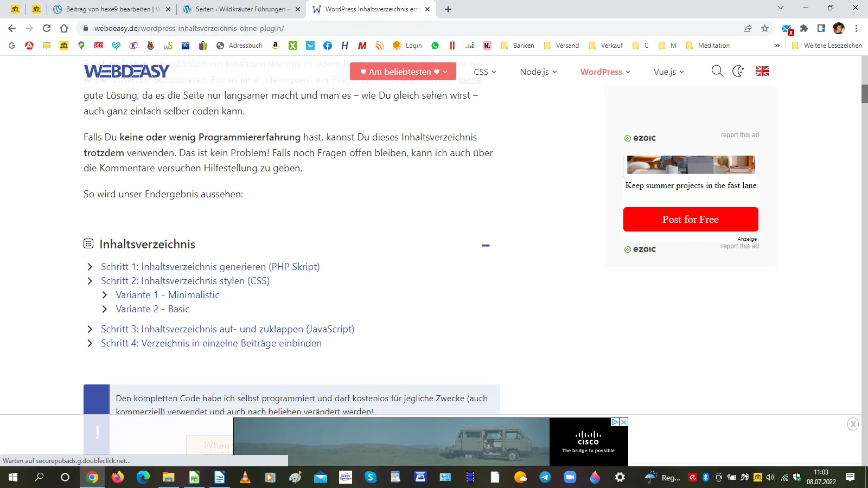Open Firefox from the taskbar
868x488 pixels.
[118, 477]
